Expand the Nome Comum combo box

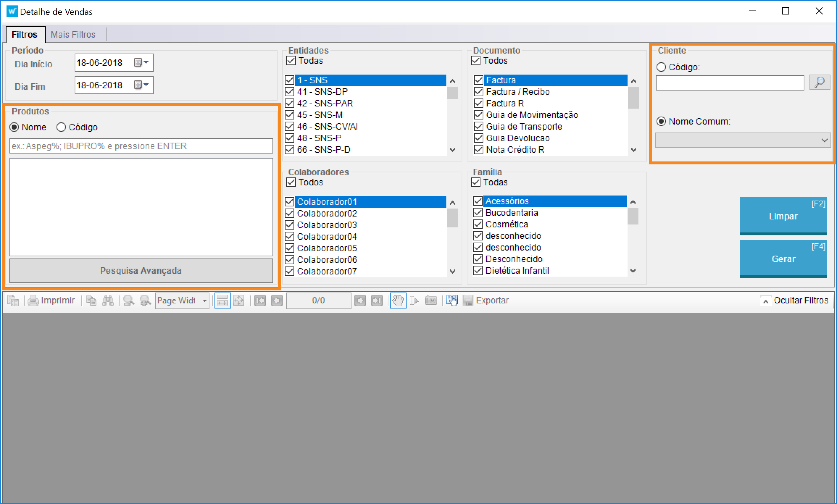click(x=825, y=140)
